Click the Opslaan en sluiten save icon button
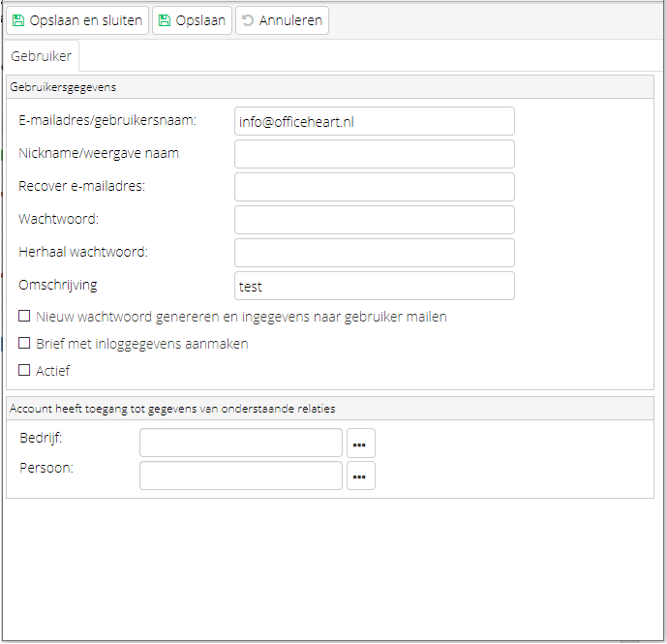Screen dimensions: 667x644 [x=77, y=20]
